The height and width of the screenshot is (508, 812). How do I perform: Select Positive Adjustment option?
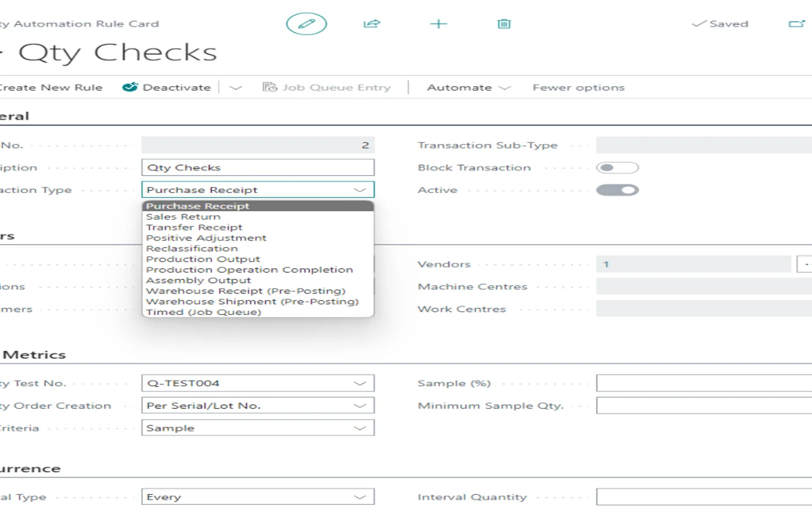[258, 238]
